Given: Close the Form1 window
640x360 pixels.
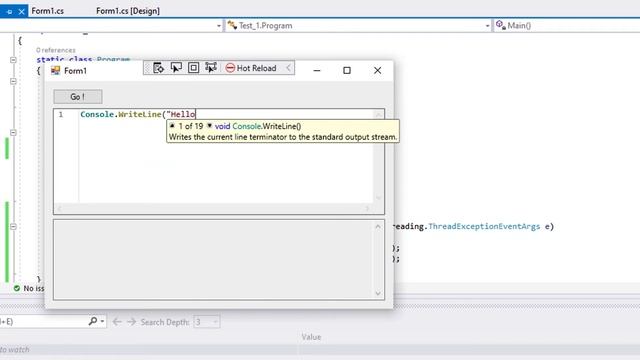Looking at the screenshot, I should click(x=378, y=71).
